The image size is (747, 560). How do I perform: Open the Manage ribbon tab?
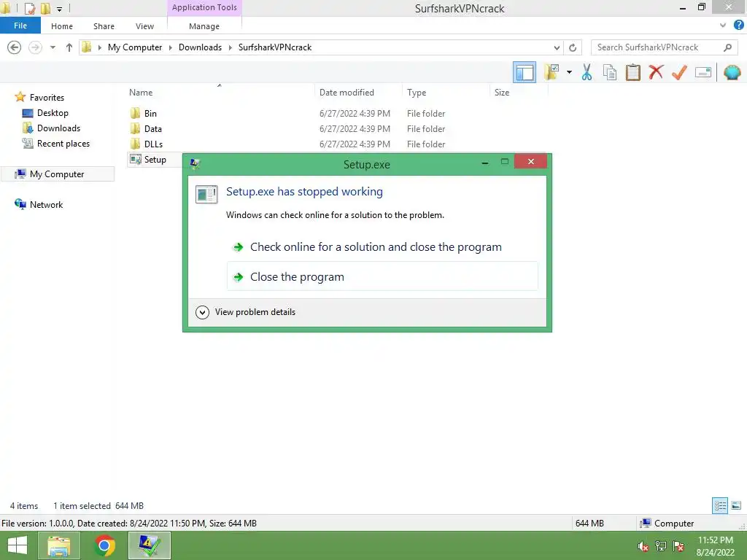pyautogui.click(x=204, y=26)
